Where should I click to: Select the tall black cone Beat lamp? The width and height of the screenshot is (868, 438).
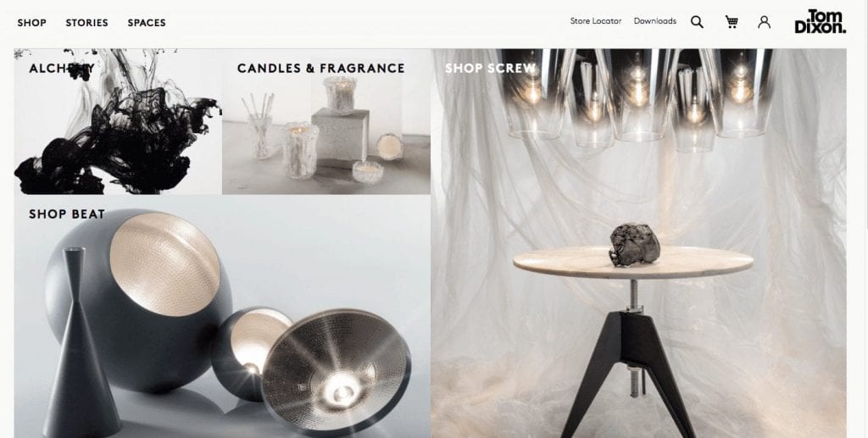(x=81, y=343)
